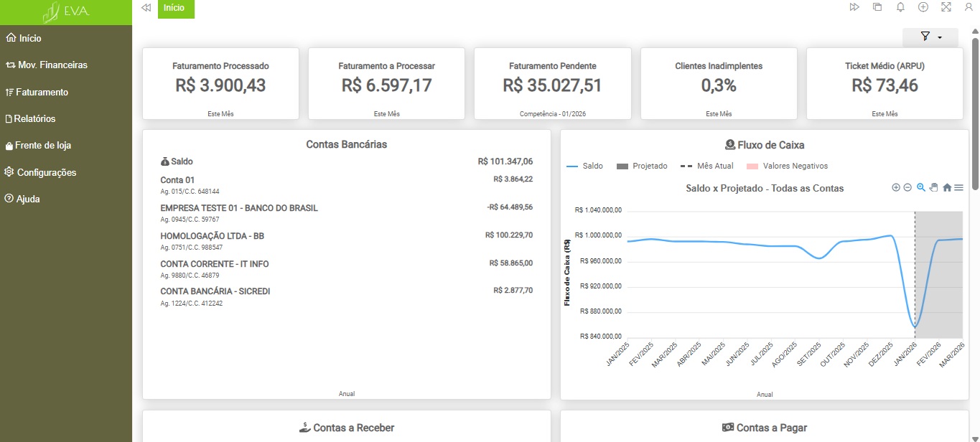Image resolution: width=980 pixels, height=442 pixels.
Task: Zoom out on the cash flow chart
Action: tap(907, 187)
